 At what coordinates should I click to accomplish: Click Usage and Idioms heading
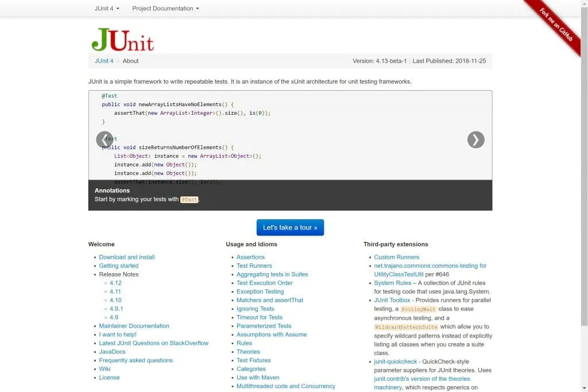click(x=252, y=244)
